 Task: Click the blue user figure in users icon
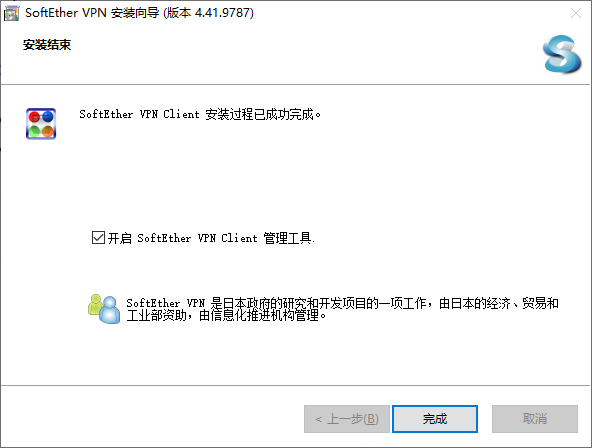tap(110, 311)
